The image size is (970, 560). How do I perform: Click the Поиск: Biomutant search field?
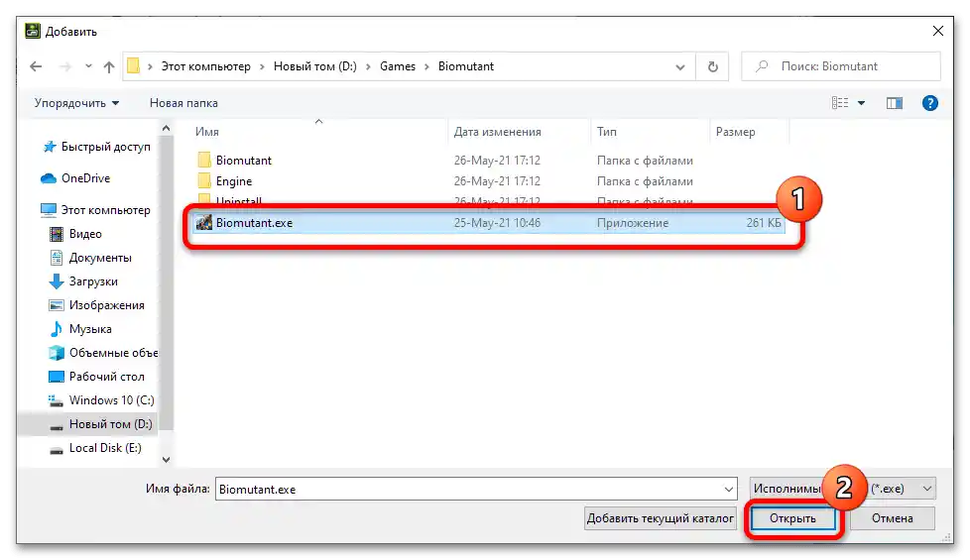tap(841, 66)
